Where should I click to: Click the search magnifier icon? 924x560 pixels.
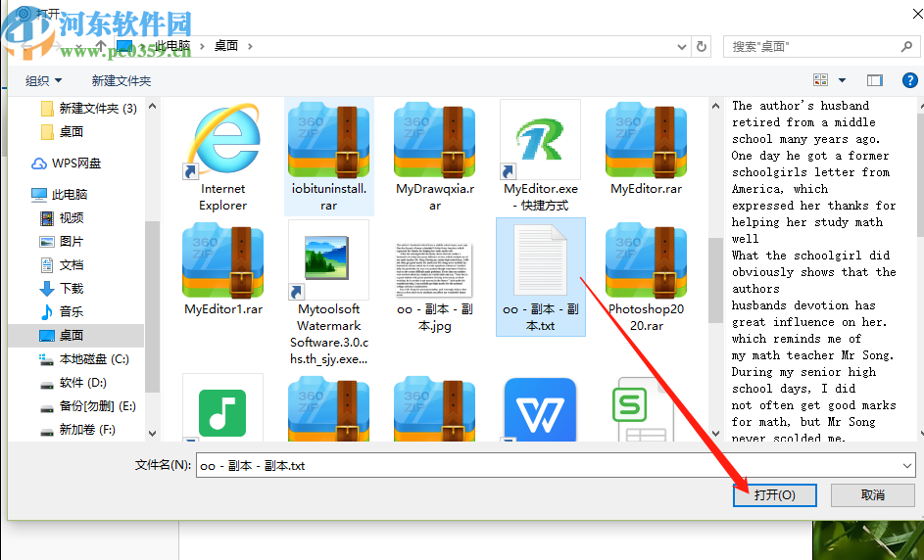point(907,46)
